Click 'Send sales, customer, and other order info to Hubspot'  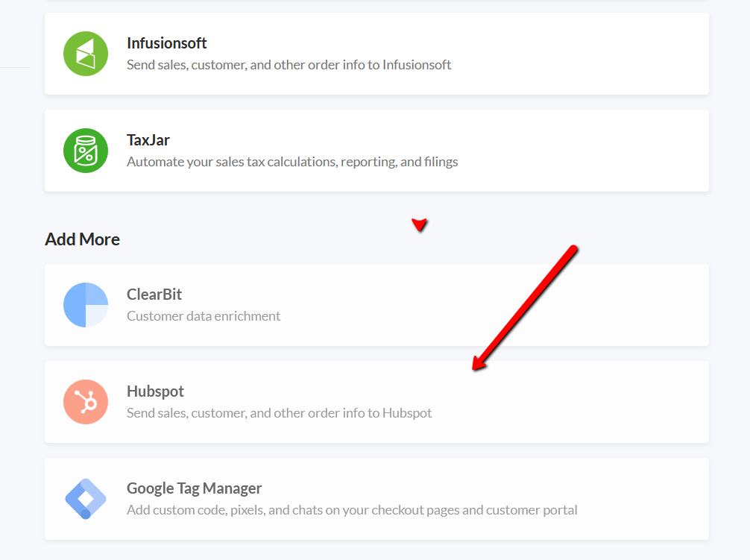280,413
